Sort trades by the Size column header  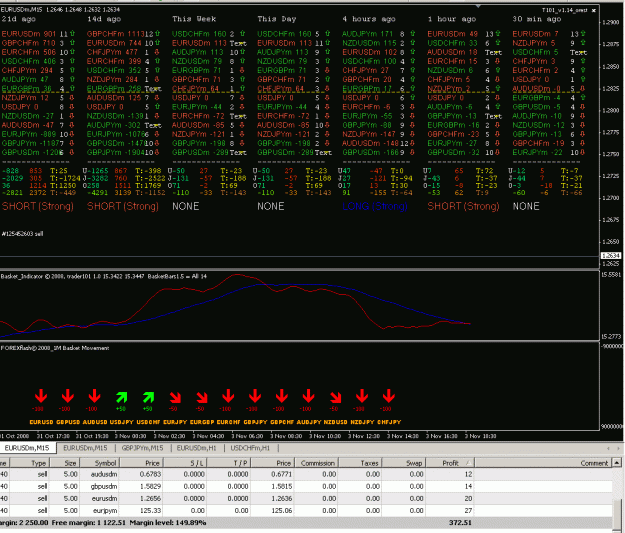(65, 463)
